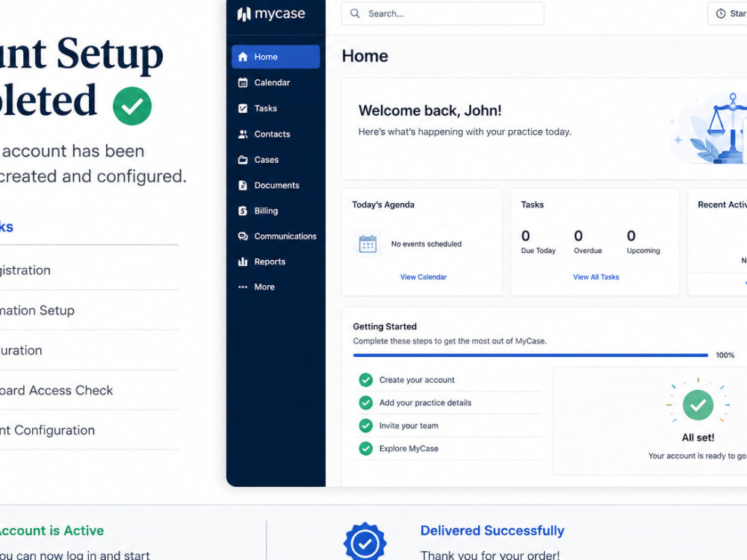The image size is (747, 560).
Task: Click 'Account is Active' green text
Action: 51,530
